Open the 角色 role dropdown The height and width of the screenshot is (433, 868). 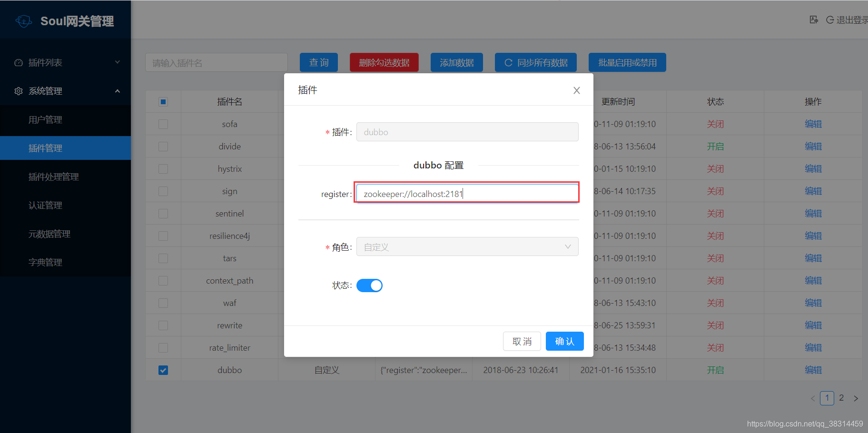point(467,246)
